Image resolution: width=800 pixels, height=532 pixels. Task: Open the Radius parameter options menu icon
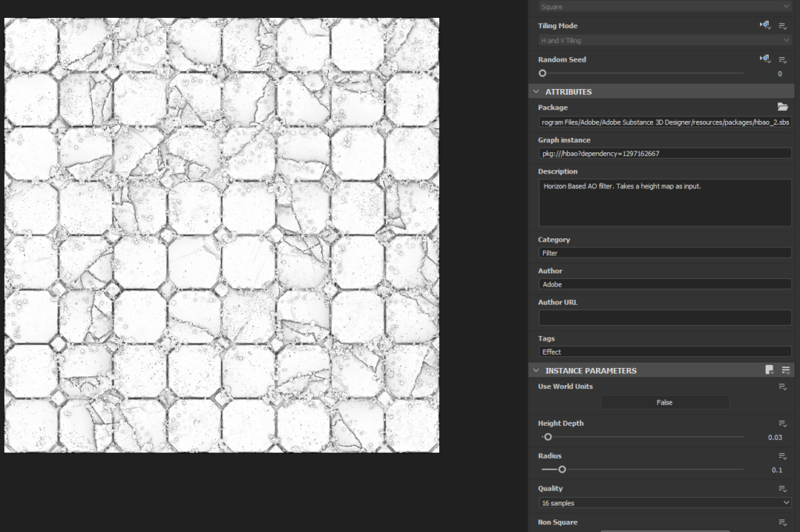(783, 456)
